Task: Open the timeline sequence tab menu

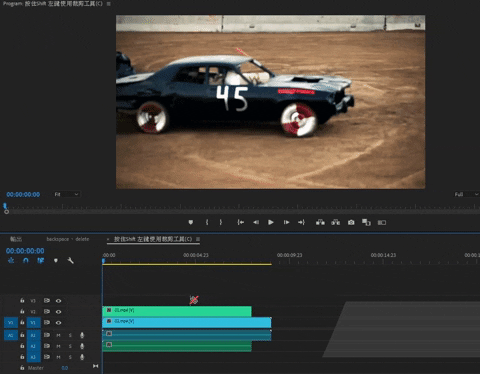Action: tap(198, 239)
